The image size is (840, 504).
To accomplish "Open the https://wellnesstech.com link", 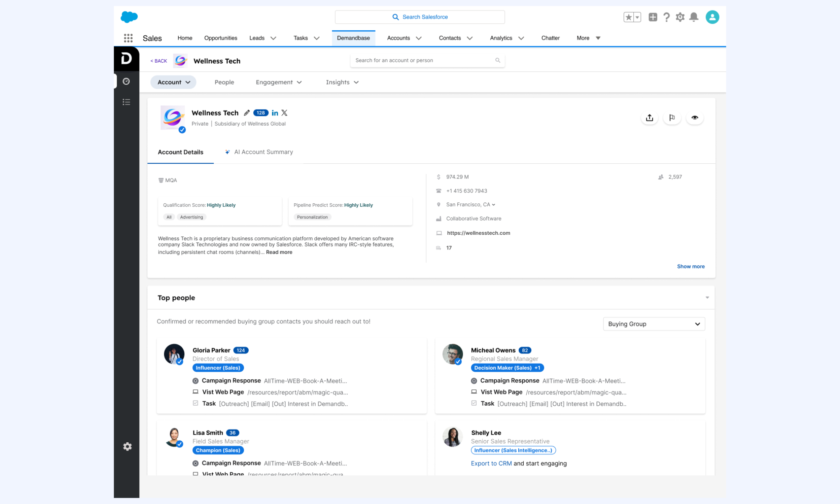I will coord(478,233).
